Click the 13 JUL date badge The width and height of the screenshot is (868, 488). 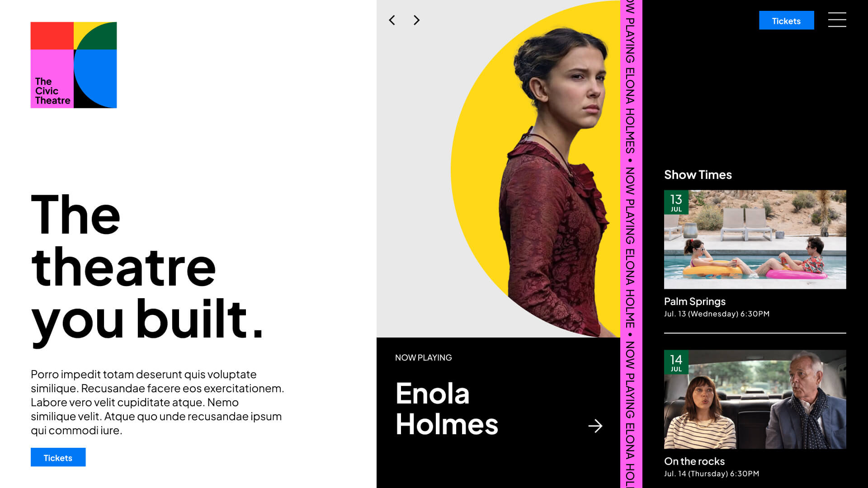pyautogui.click(x=676, y=202)
